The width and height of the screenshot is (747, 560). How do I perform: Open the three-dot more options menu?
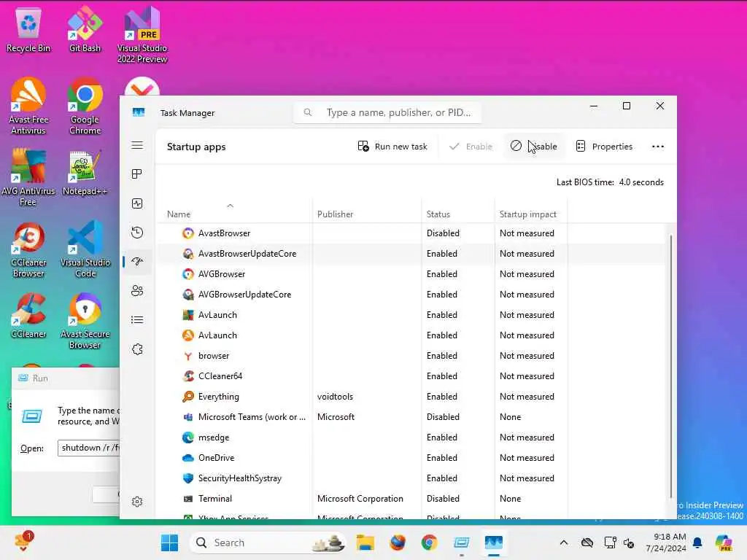click(x=657, y=146)
